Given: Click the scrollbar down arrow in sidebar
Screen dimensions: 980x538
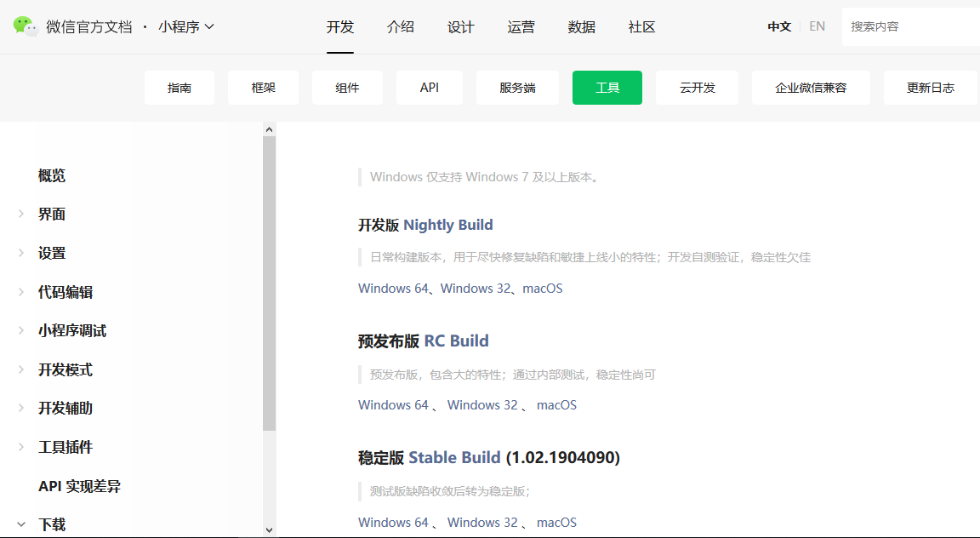Looking at the screenshot, I should (x=269, y=529).
